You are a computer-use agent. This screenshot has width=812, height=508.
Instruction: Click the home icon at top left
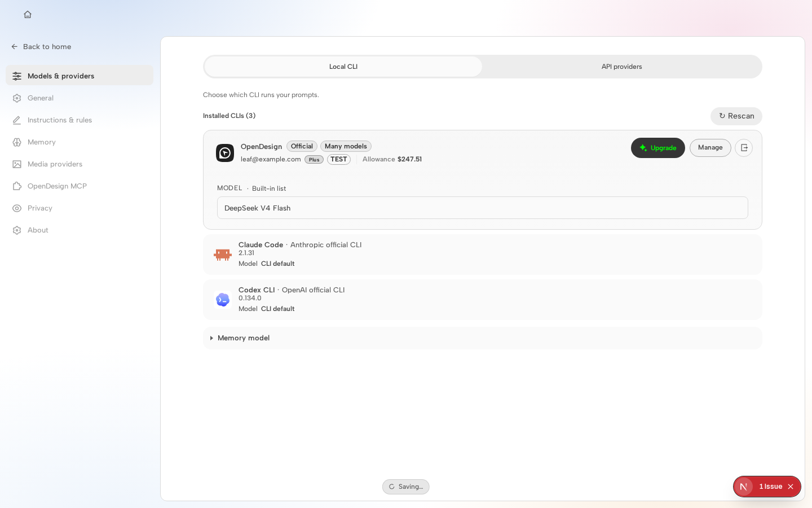click(28, 15)
